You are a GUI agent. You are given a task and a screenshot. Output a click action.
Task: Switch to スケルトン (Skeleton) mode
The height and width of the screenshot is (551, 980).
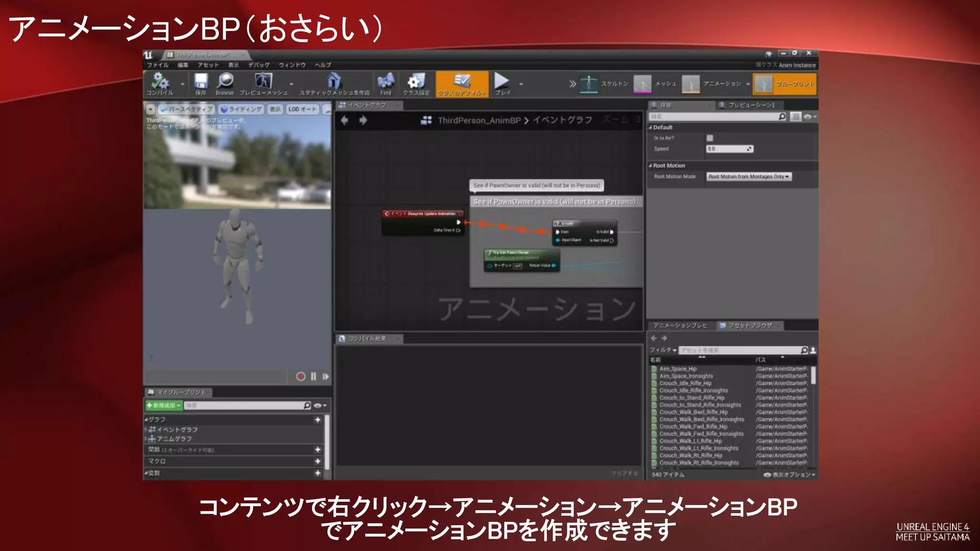click(x=604, y=84)
